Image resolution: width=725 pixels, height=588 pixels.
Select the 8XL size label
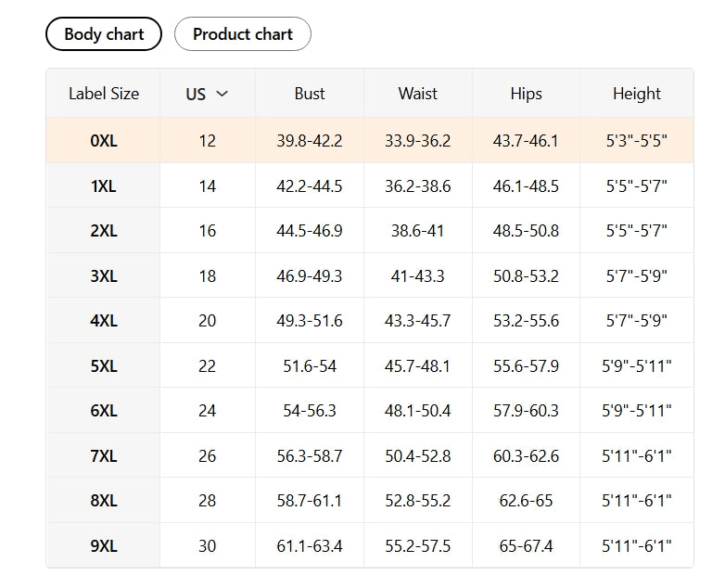(x=104, y=501)
